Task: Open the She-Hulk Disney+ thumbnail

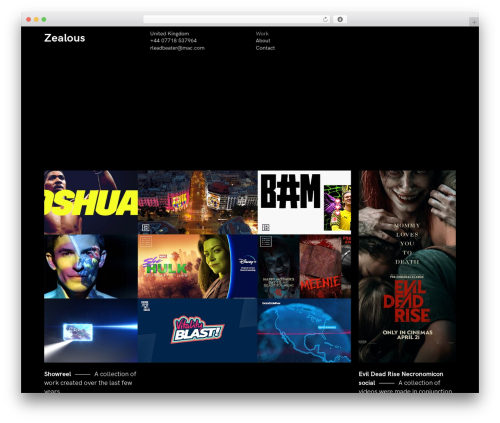Action: (197, 266)
